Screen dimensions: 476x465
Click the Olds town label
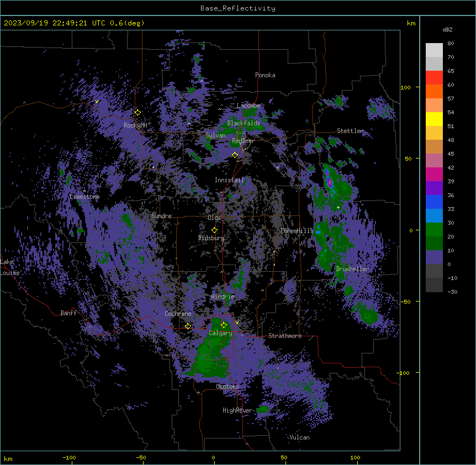click(x=214, y=218)
